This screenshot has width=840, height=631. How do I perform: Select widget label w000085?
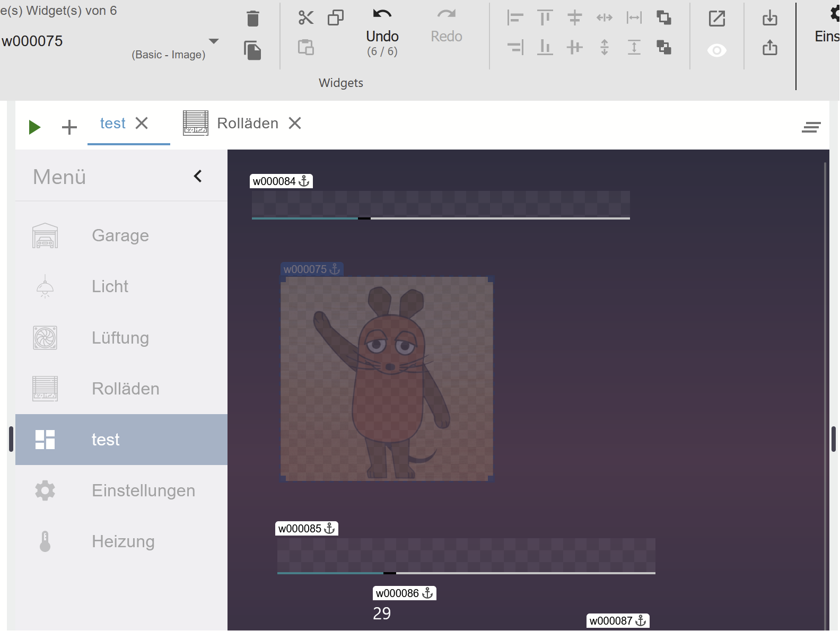coord(307,529)
